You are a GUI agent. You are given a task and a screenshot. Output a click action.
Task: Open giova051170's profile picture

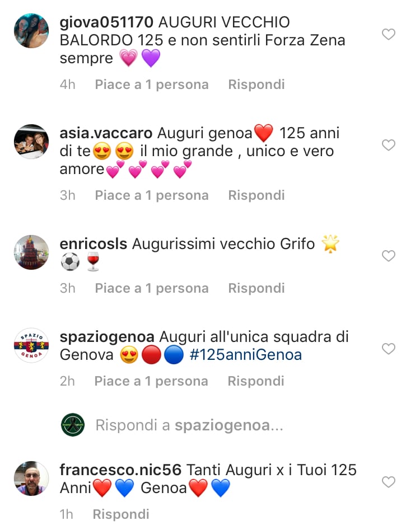tap(31, 31)
